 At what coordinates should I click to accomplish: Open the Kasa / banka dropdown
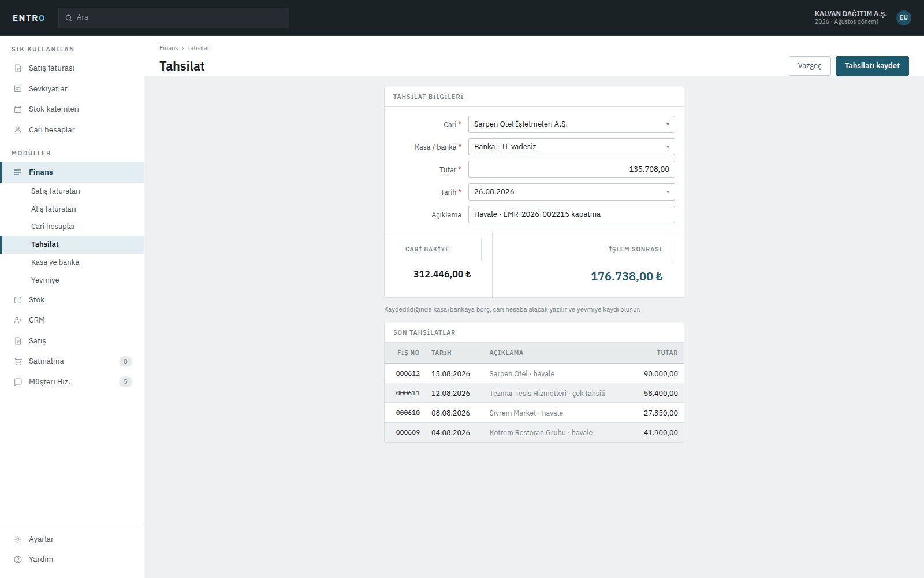tap(572, 147)
